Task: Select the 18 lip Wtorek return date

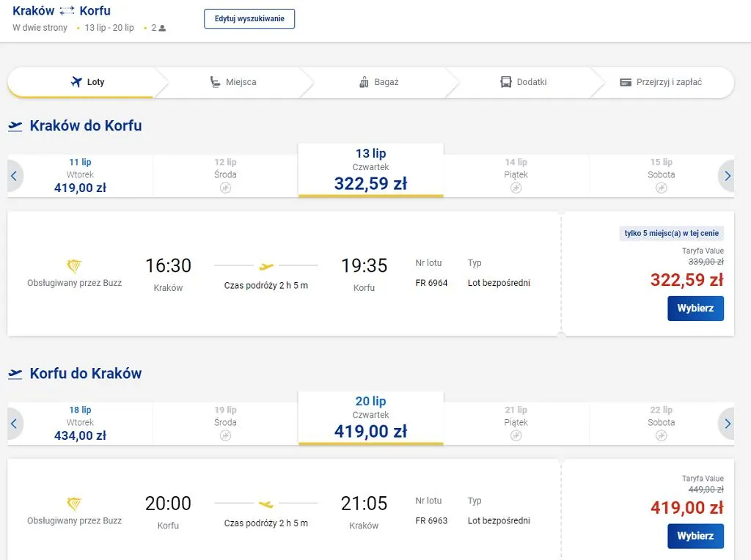Action: tap(80, 423)
